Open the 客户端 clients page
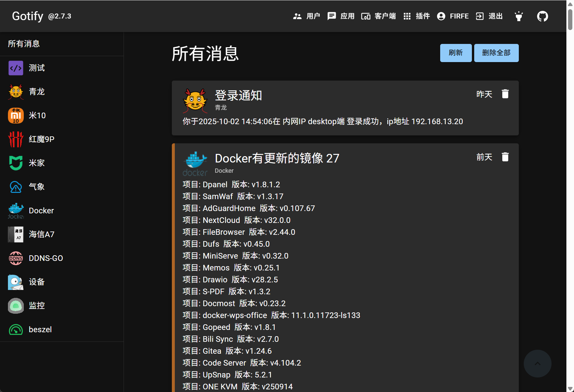 pyautogui.click(x=378, y=16)
